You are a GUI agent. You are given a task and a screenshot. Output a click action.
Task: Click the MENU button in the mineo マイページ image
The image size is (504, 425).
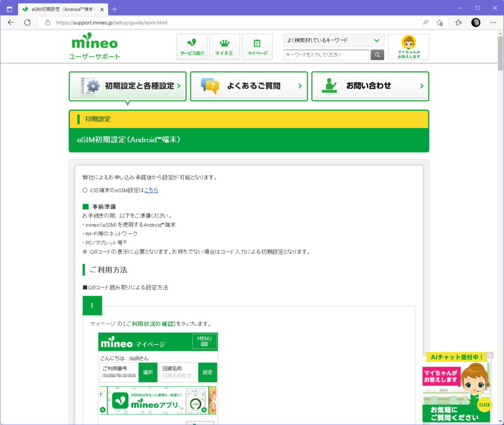point(204,341)
